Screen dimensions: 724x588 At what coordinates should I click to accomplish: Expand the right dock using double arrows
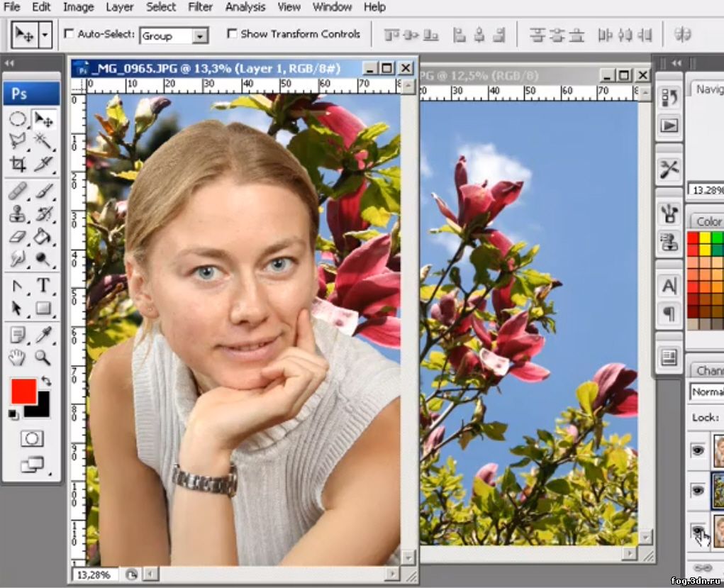pyautogui.click(x=677, y=63)
